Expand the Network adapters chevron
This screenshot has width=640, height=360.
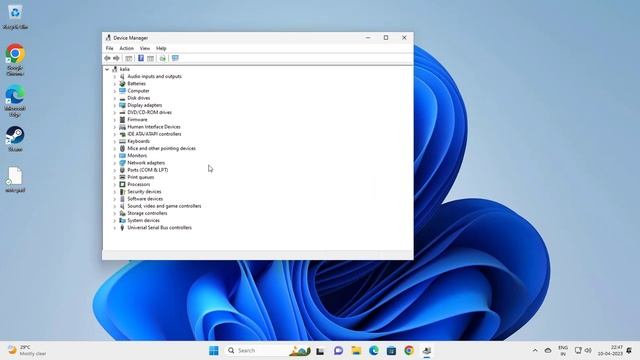pyautogui.click(x=115, y=163)
